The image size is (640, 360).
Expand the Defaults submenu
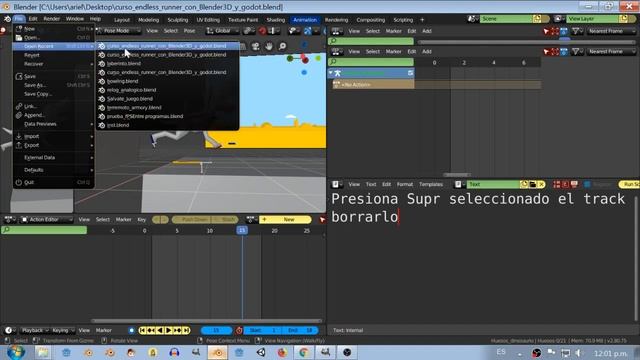tap(53, 170)
